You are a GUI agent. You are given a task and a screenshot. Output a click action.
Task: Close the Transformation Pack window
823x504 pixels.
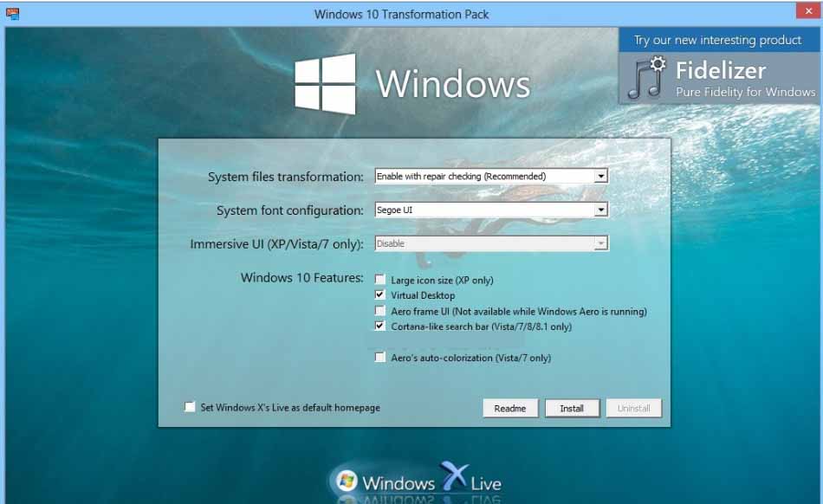(808, 10)
